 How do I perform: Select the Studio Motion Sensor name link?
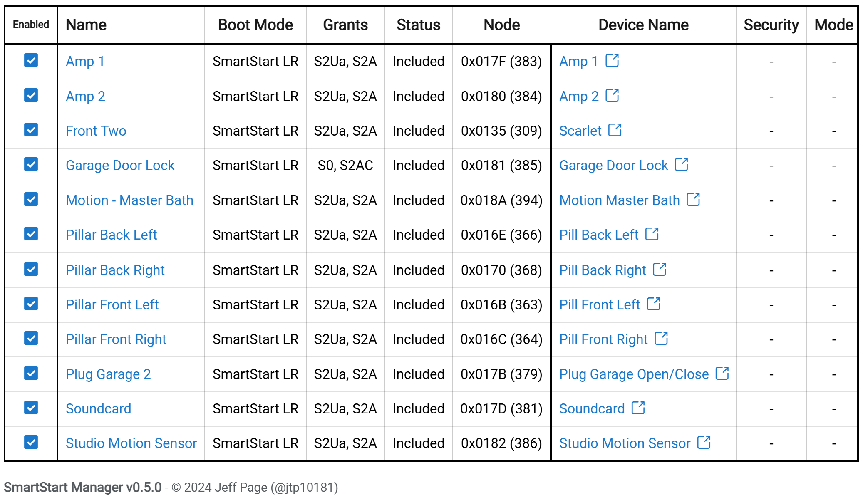(131, 443)
